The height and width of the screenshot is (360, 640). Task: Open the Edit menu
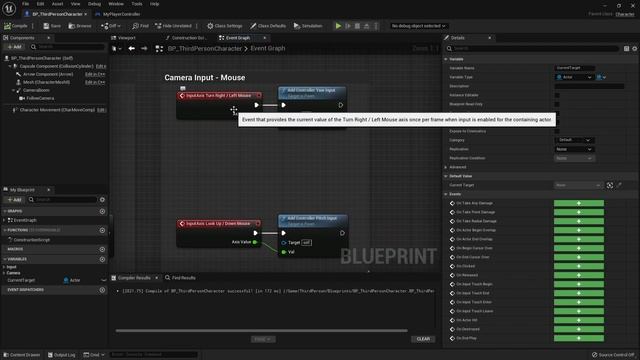tap(40, 4)
